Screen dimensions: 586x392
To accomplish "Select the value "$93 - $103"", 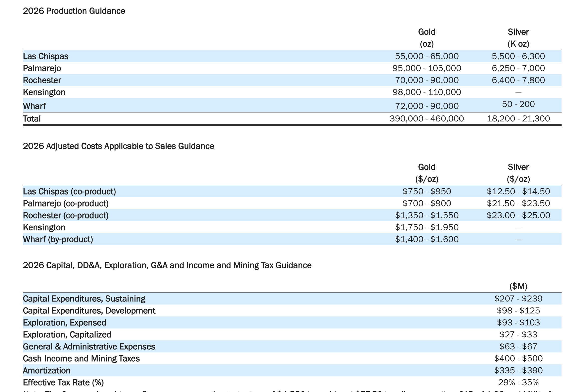I will click(518, 323).
